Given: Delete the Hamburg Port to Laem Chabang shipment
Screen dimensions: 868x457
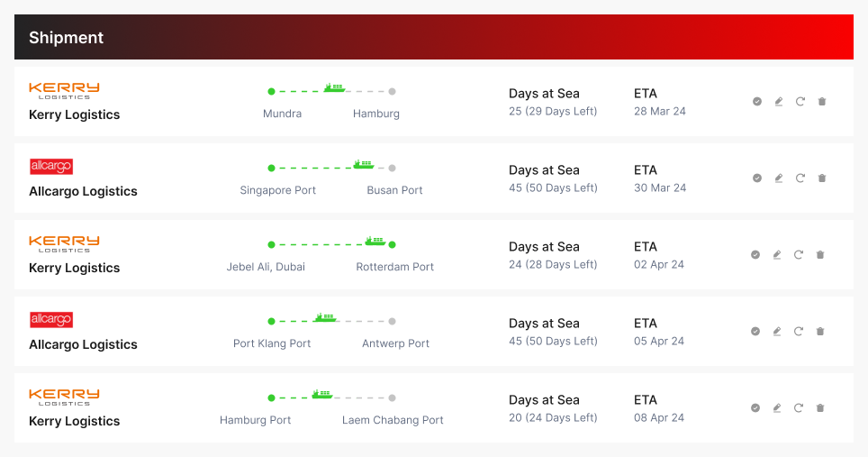Looking at the screenshot, I should click(820, 408).
